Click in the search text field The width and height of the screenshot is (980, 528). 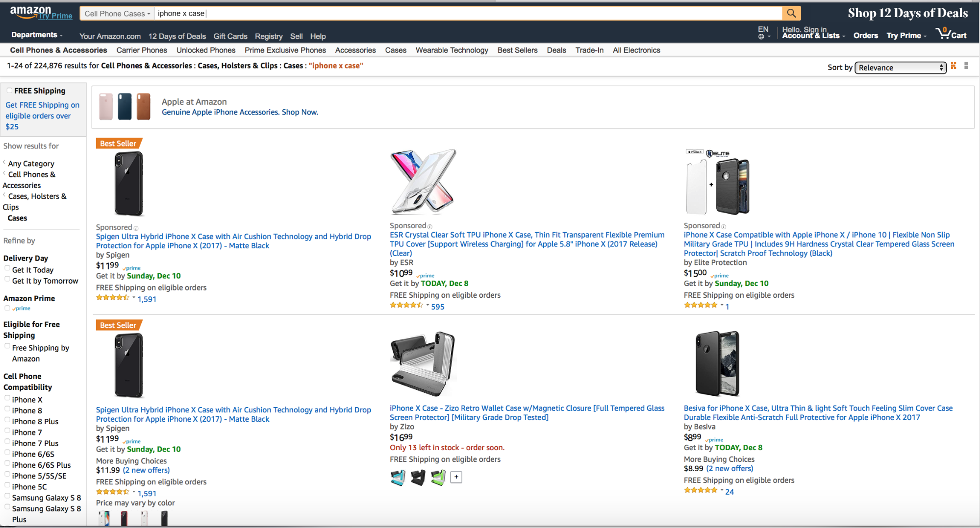tap(468, 13)
